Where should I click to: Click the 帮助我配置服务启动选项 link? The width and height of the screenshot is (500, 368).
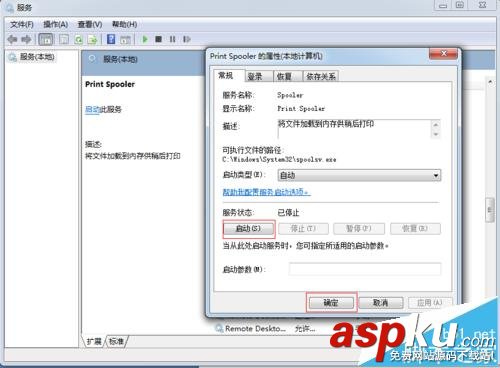(x=266, y=192)
